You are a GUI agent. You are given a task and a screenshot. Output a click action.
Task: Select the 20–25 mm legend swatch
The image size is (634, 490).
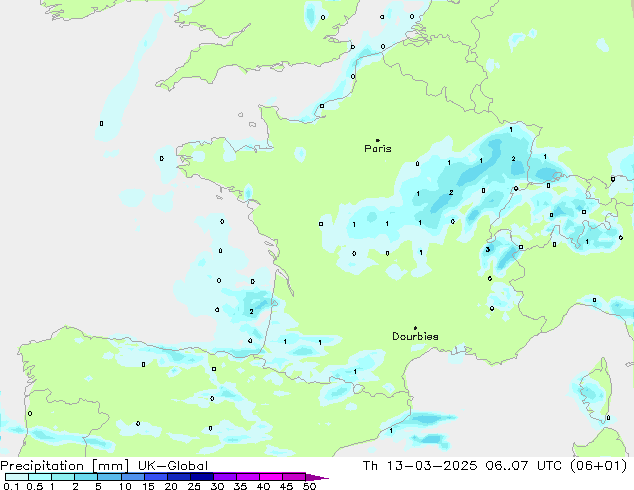tap(178, 477)
